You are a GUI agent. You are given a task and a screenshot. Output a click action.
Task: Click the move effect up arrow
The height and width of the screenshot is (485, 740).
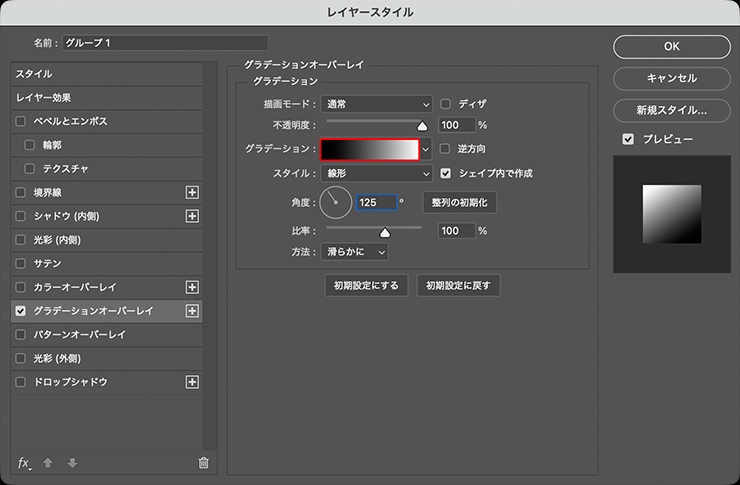(x=48, y=462)
